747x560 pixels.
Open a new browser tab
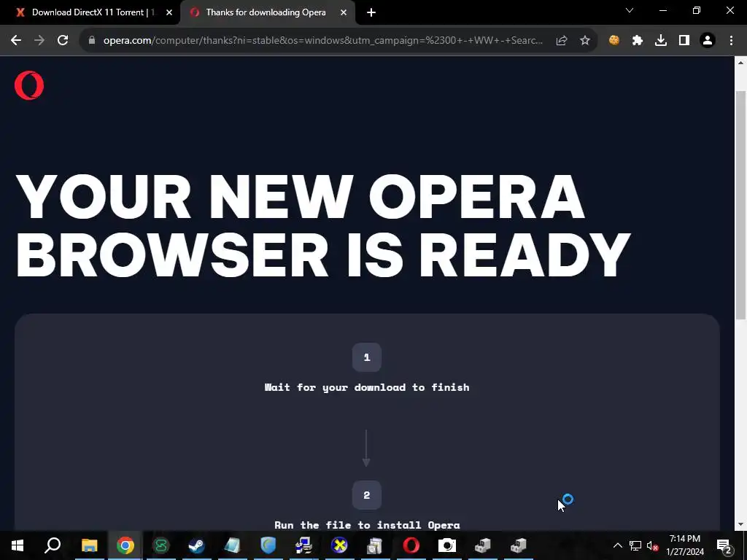pos(371,13)
